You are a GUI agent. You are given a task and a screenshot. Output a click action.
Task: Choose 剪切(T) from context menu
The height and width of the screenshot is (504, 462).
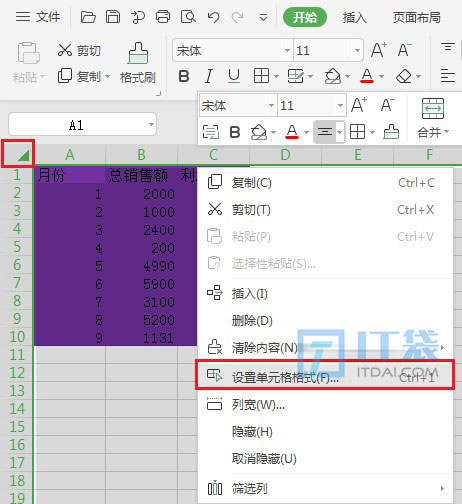coord(325,210)
